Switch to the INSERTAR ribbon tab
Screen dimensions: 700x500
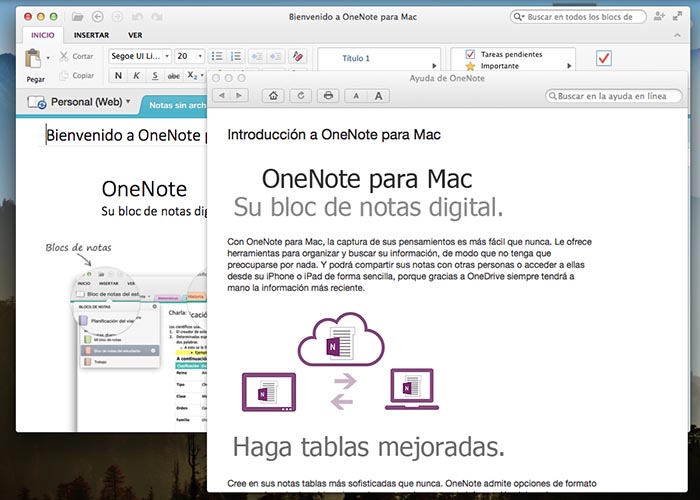[x=91, y=35]
